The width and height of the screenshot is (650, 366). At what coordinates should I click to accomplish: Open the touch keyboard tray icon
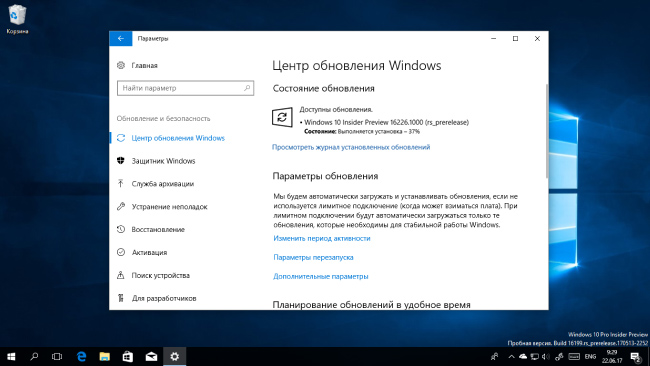(x=574, y=356)
